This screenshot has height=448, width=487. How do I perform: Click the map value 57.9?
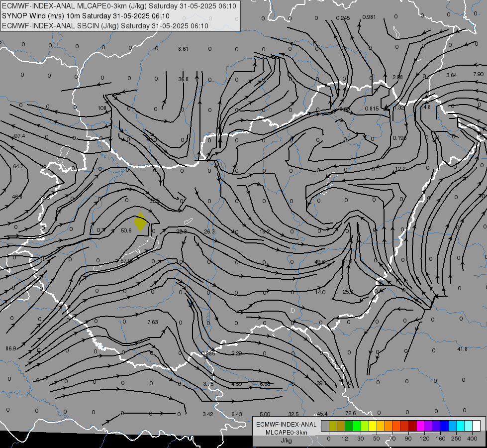(x=126, y=260)
